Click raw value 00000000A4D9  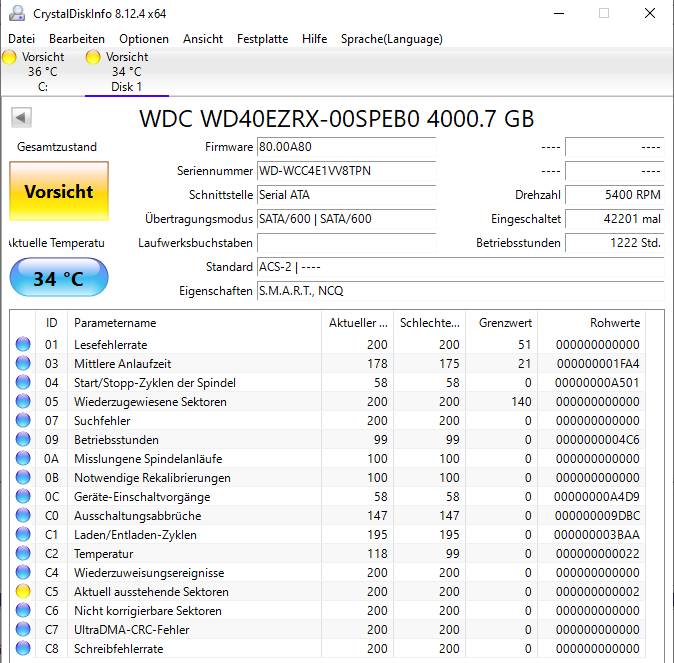[x=597, y=497]
